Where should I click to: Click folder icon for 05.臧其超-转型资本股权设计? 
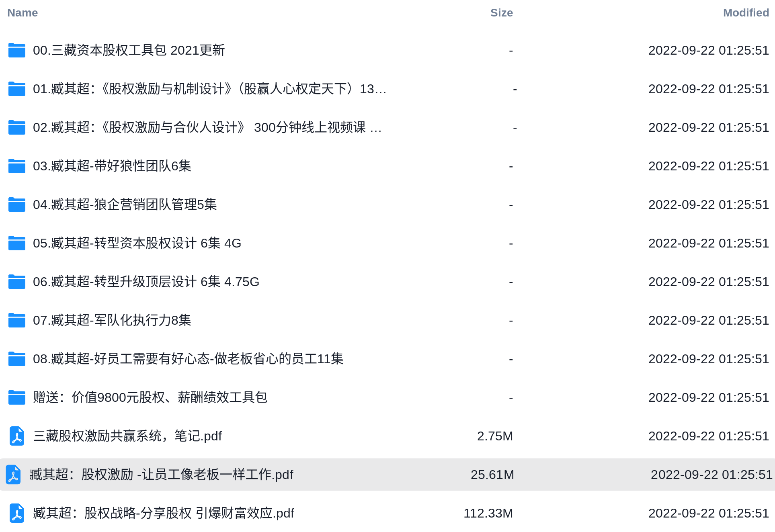tap(17, 243)
